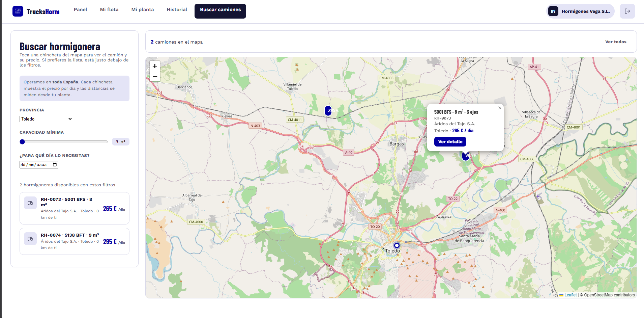644x318 pixels.
Task: Click the logout icon button
Action: [x=627, y=11]
